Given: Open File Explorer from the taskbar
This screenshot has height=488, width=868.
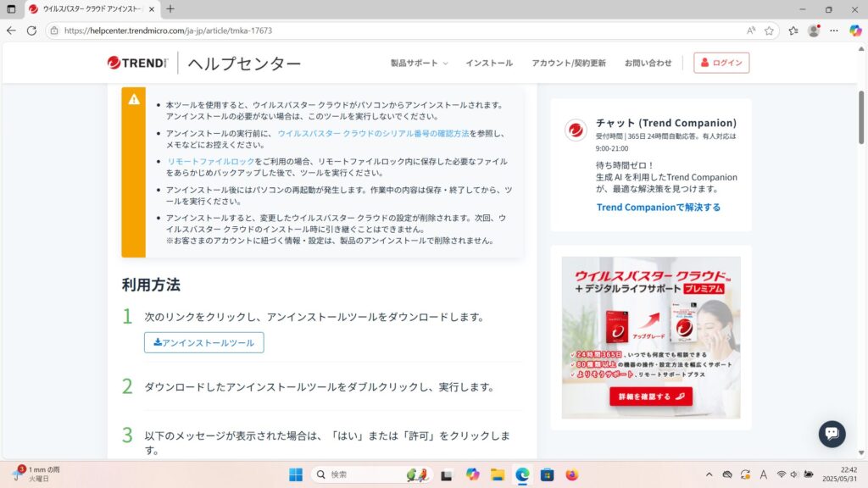Looking at the screenshot, I should (497, 474).
